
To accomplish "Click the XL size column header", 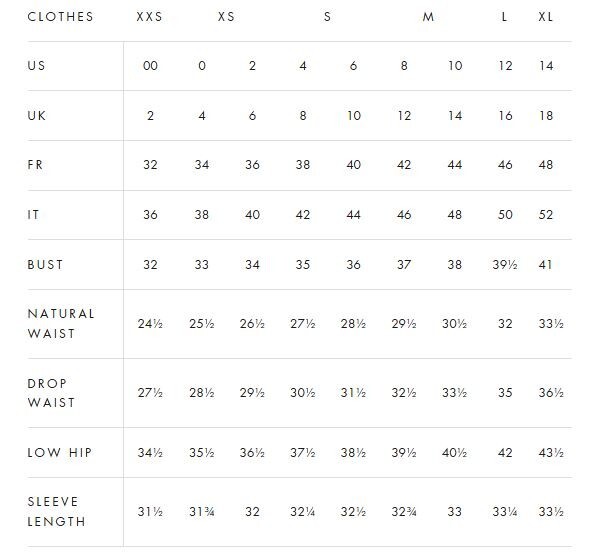I will [x=546, y=17].
